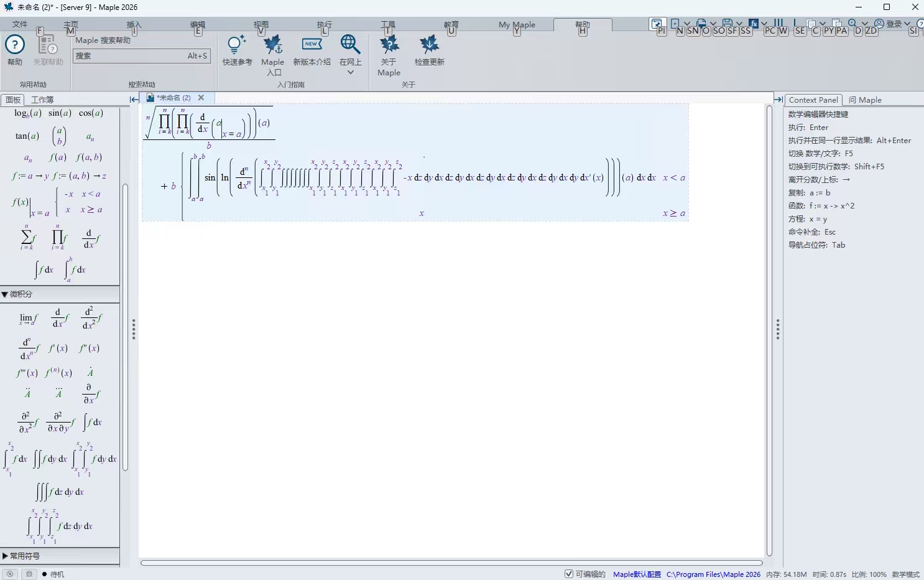Insert the definite integral template from palette
Image resolution: width=924 pixels, height=580 pixels.
click(x=75, y=269)
